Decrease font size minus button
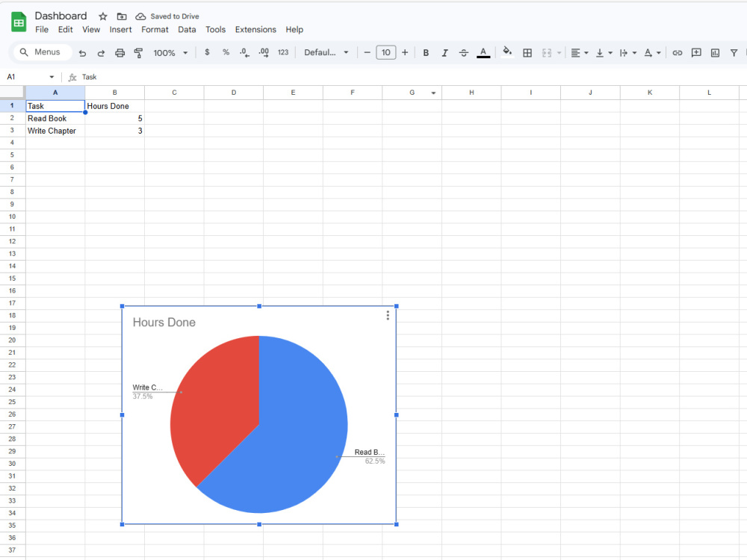This screenshot has height=560, width=747. point(367,52)
